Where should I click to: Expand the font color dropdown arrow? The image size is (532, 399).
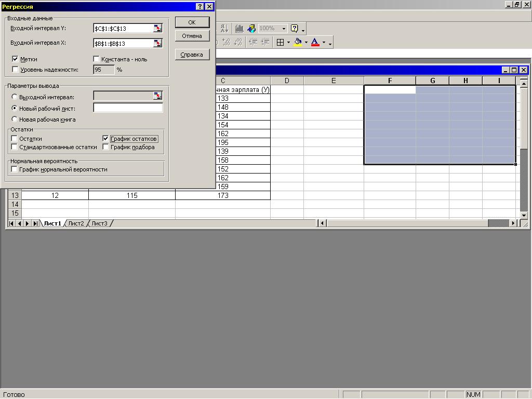tap(323, 43)
